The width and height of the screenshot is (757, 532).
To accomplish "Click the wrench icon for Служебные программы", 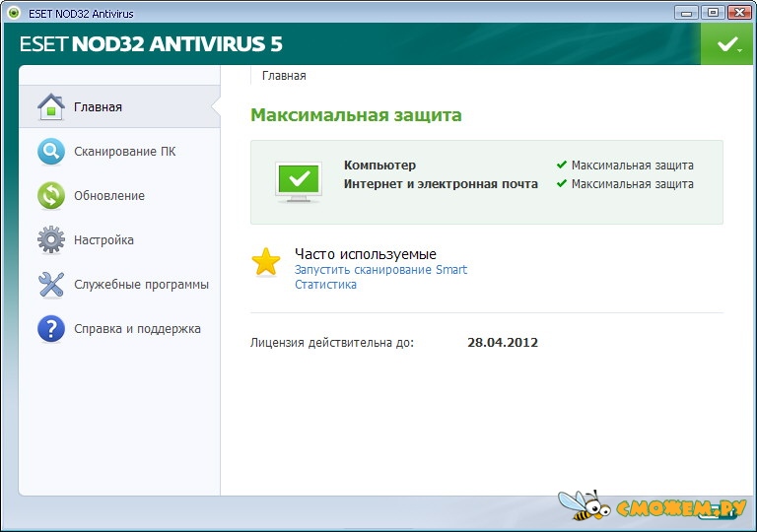I will tap(50, 285).
